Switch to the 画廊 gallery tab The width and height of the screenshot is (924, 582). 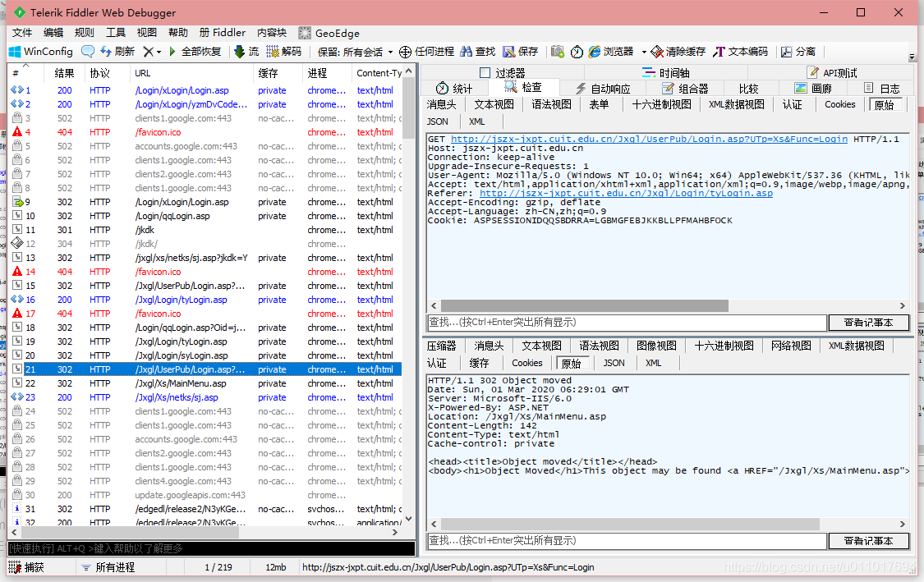coord(813,89)
